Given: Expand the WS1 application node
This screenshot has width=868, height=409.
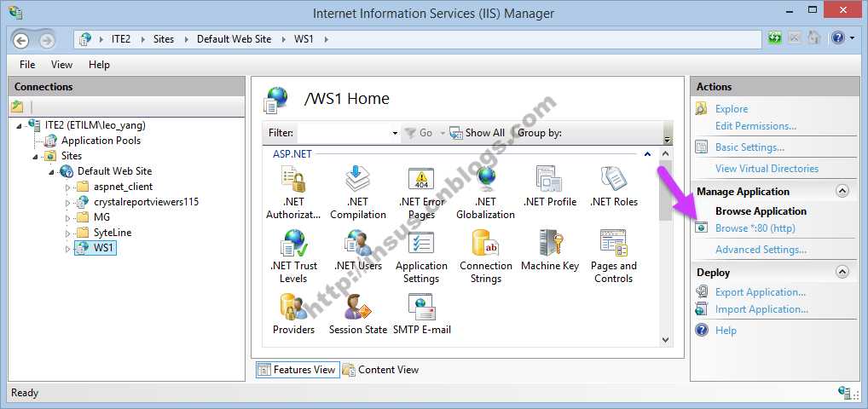Looking at the screenshot, I should click(x=68, y=249).
